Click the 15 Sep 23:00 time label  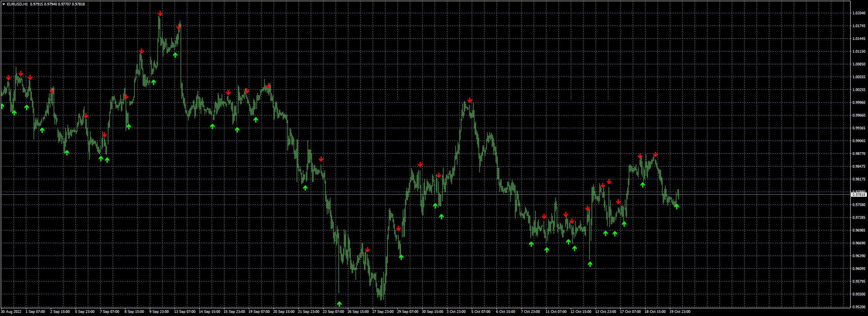pos(234,312)
